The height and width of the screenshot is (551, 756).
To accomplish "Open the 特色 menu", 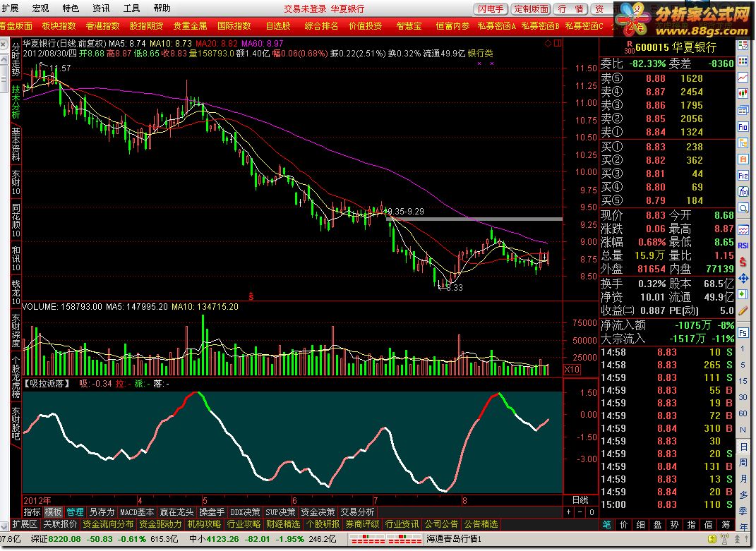I will pyautogui.click(x=71, y=8).
